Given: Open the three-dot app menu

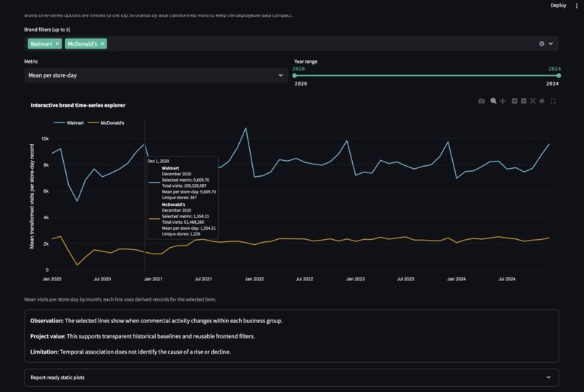Looking at the screenshot, I should tap(577, 5).
